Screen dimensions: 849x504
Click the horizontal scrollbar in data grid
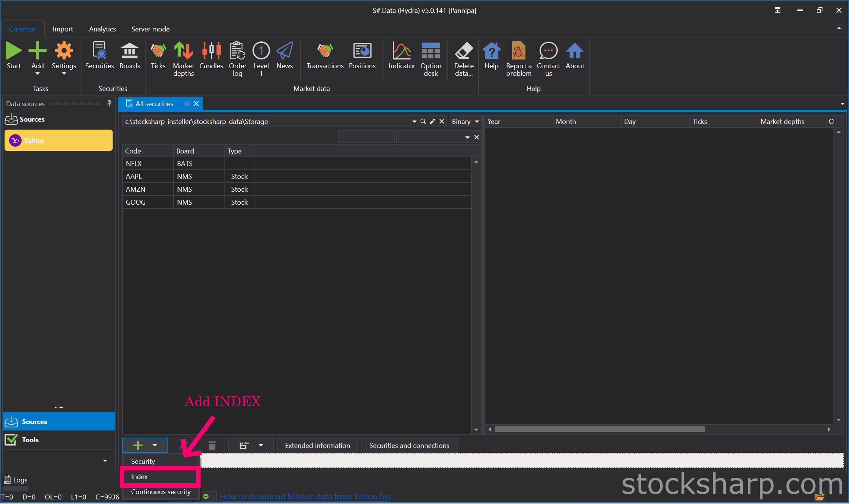point(599,429)
